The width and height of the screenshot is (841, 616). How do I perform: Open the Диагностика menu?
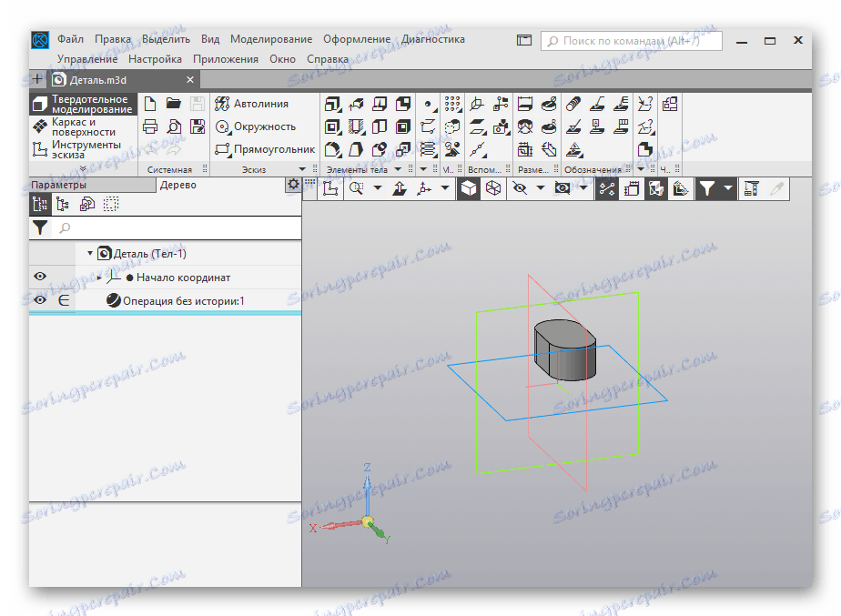433,39
